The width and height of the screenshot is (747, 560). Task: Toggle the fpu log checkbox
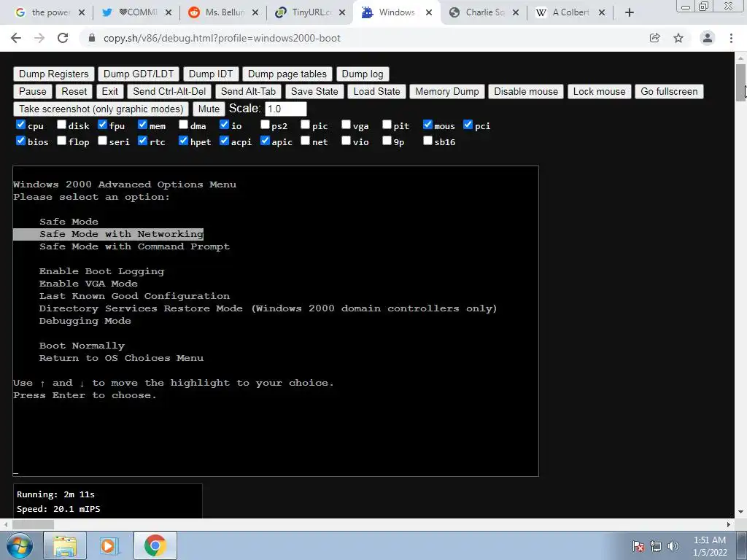coord(102,125)
